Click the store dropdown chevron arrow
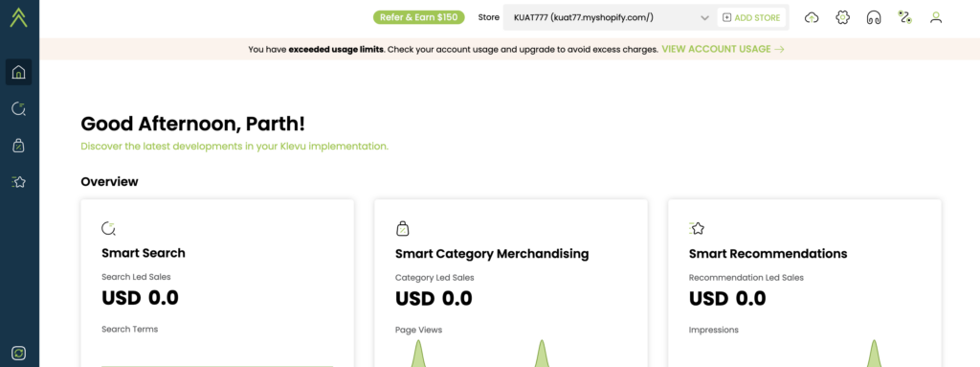 click(x=705, y=18)
